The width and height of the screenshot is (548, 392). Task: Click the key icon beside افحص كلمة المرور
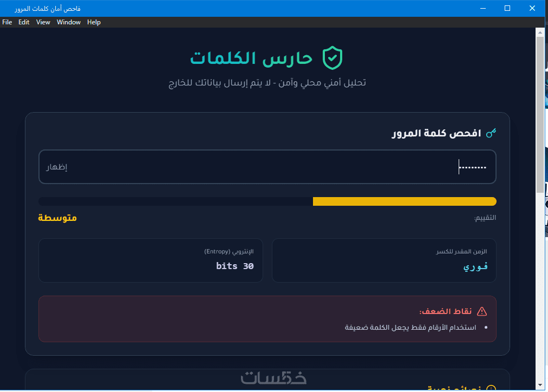click(x=491, y=133)
